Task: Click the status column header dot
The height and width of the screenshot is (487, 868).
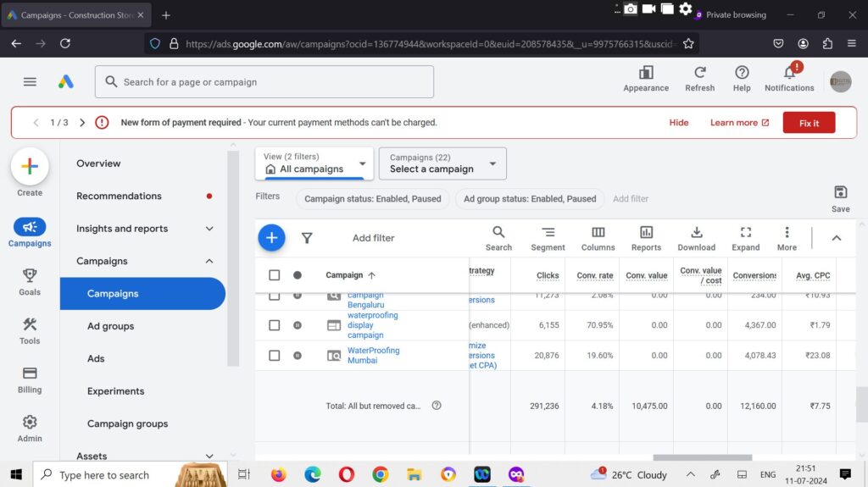Action: 298,275
